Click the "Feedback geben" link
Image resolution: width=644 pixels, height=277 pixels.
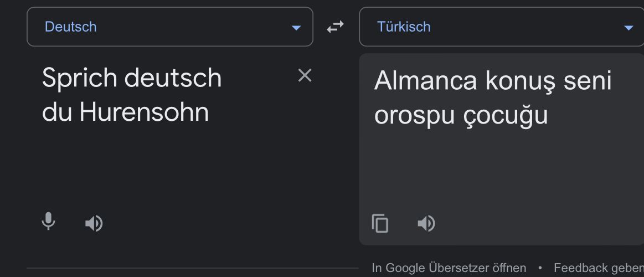[598, 268]
